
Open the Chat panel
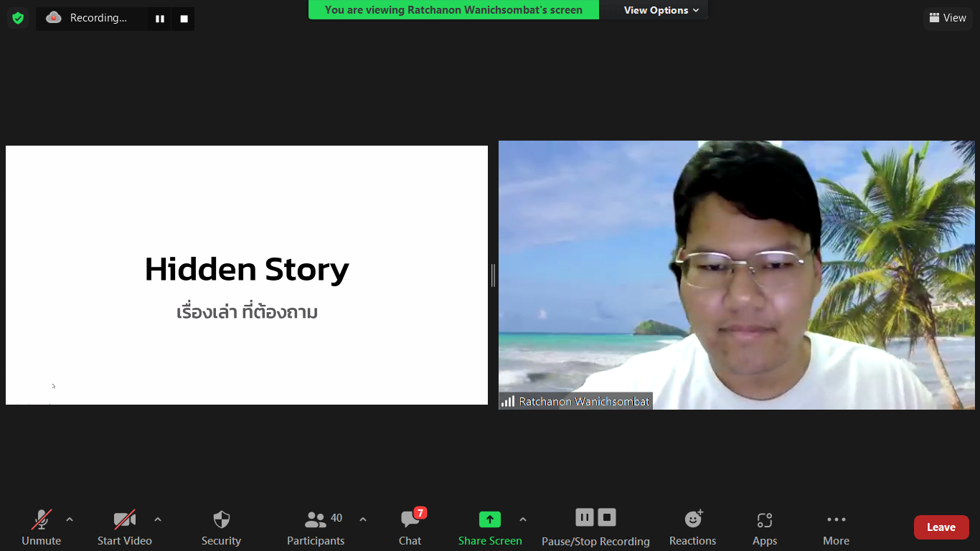[410, 528]
